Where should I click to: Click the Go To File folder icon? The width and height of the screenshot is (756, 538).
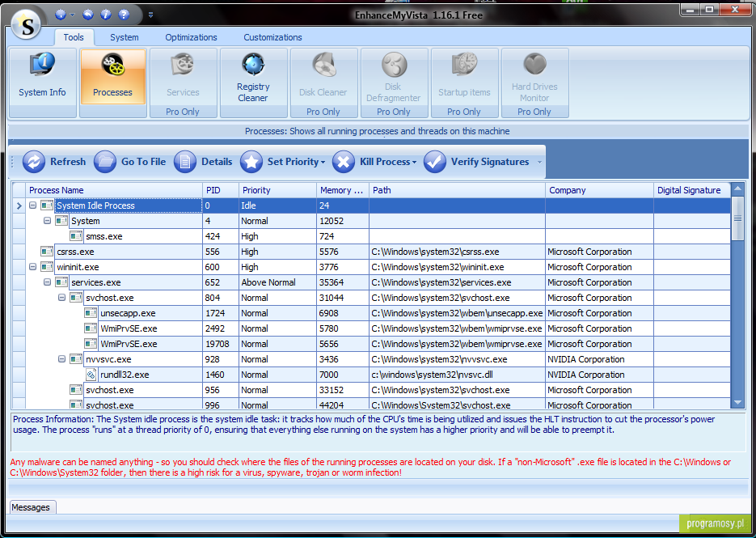coord(105,162)
